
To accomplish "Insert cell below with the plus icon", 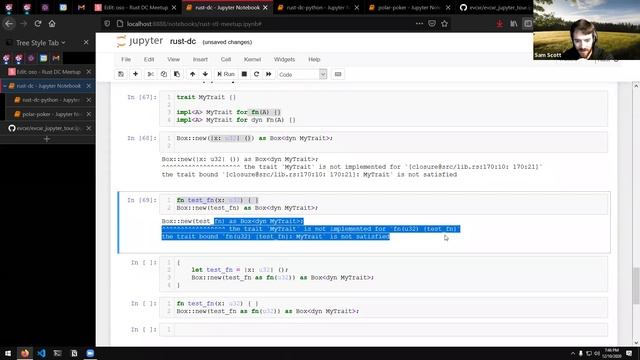I will 136,74.
